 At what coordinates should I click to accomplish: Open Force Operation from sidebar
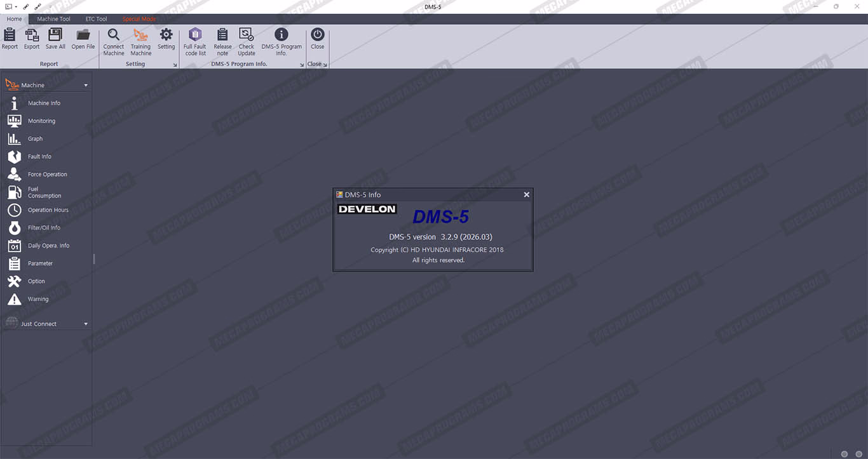pos(47,174)
